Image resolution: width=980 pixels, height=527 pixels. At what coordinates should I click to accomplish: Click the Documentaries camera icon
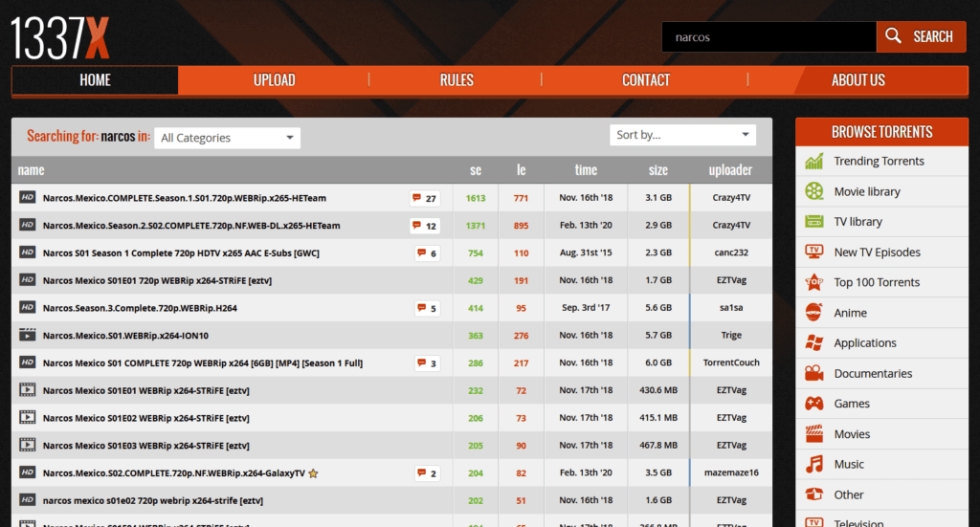[x=814, y=373]
